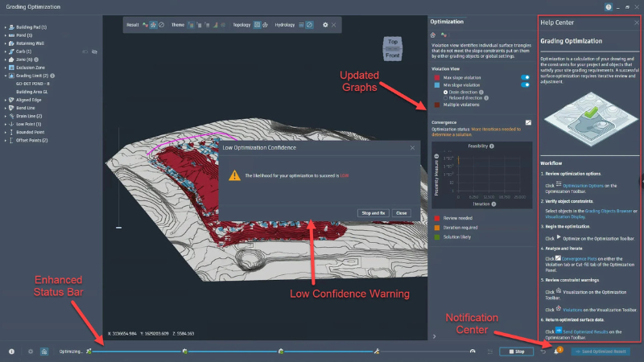
Task: Toggle Min slope violation switch
Action: [525, 84]
